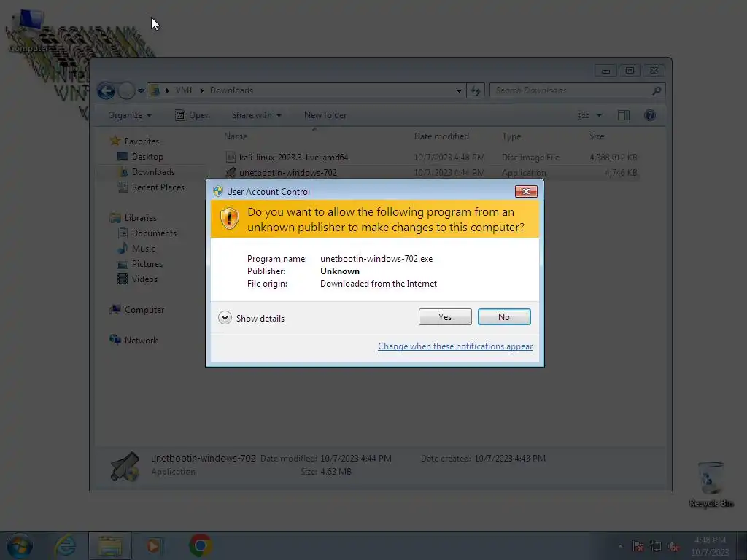Click the Recycle Bin desktop icon

click(x=711, y=484)
